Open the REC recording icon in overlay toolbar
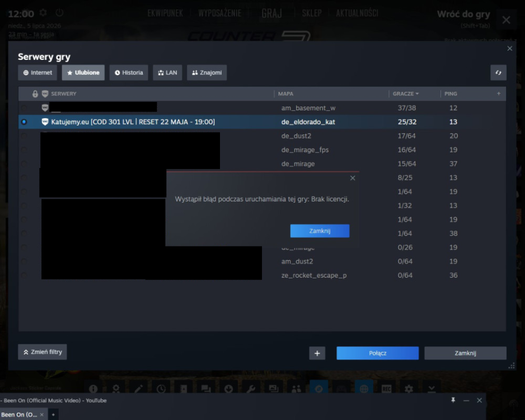 pyautogui.click(x=386, y=389)
